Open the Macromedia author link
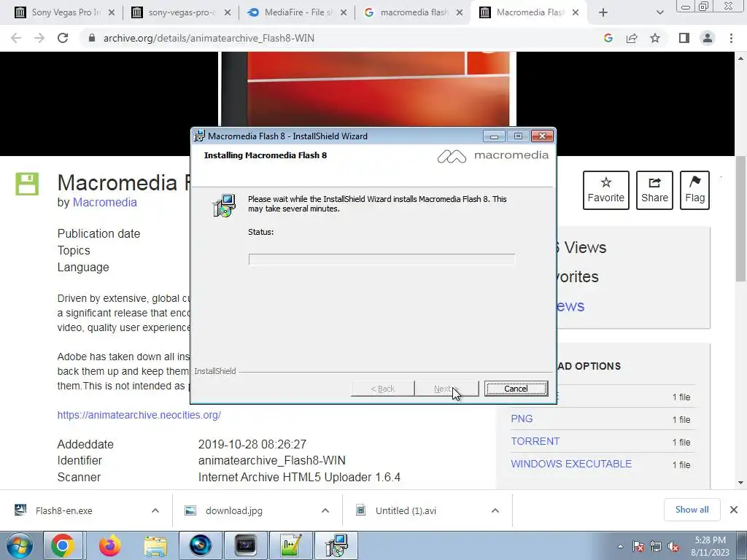 click(x=105, y=203)
